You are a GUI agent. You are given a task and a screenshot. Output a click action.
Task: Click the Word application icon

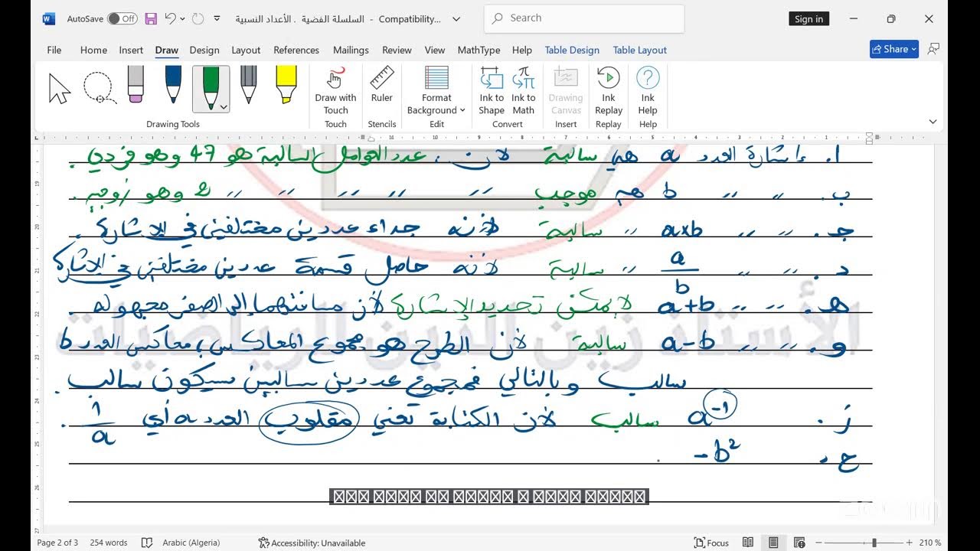coord(49,18)
